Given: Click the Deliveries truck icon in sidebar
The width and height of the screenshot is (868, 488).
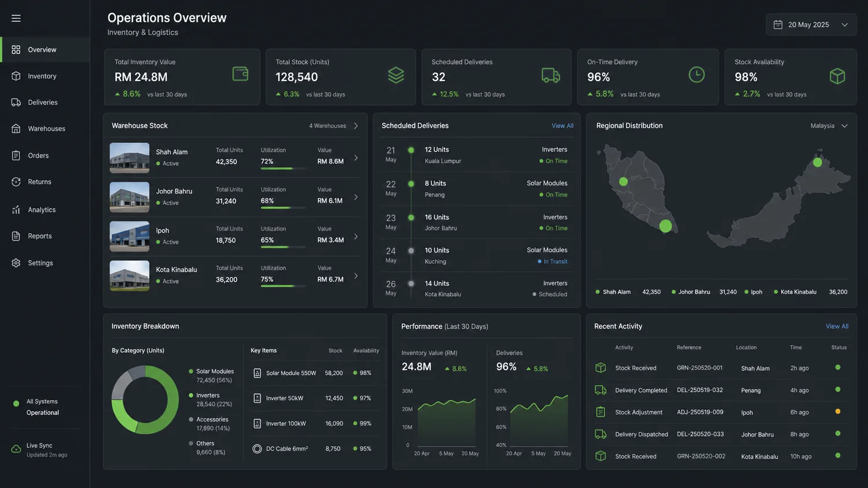Looking at the screenshot, I should click(x=16, y=102).
